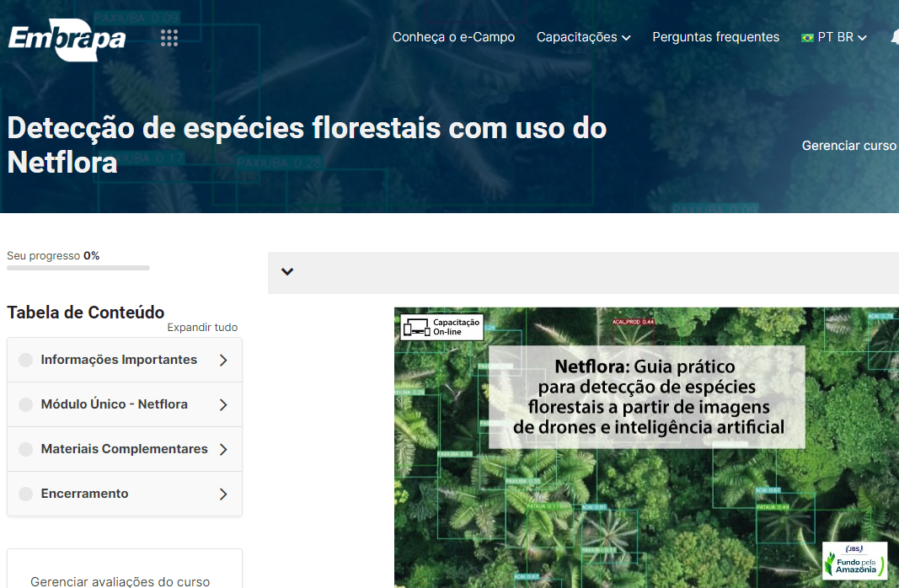
Task: Select Materiais Complementares title text
Action: click(124, 449)
